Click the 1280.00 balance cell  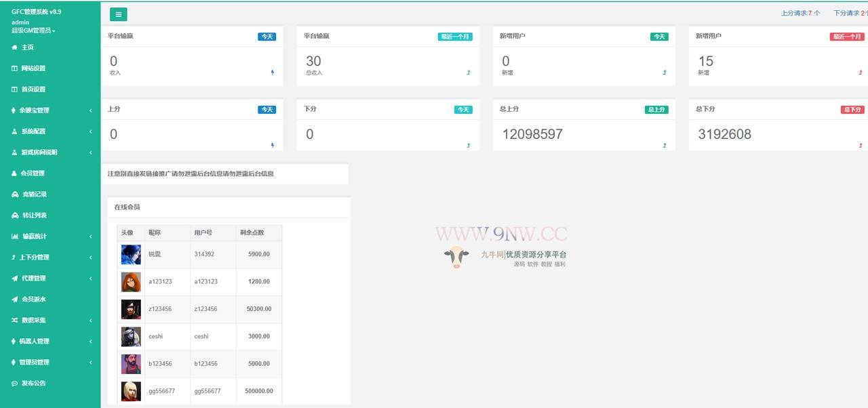point(259,281)
